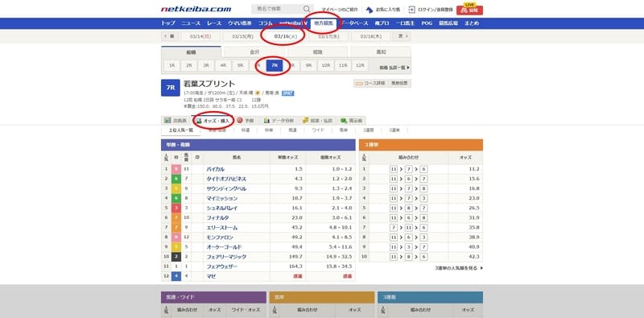Select race 12R

pos(360,65)
